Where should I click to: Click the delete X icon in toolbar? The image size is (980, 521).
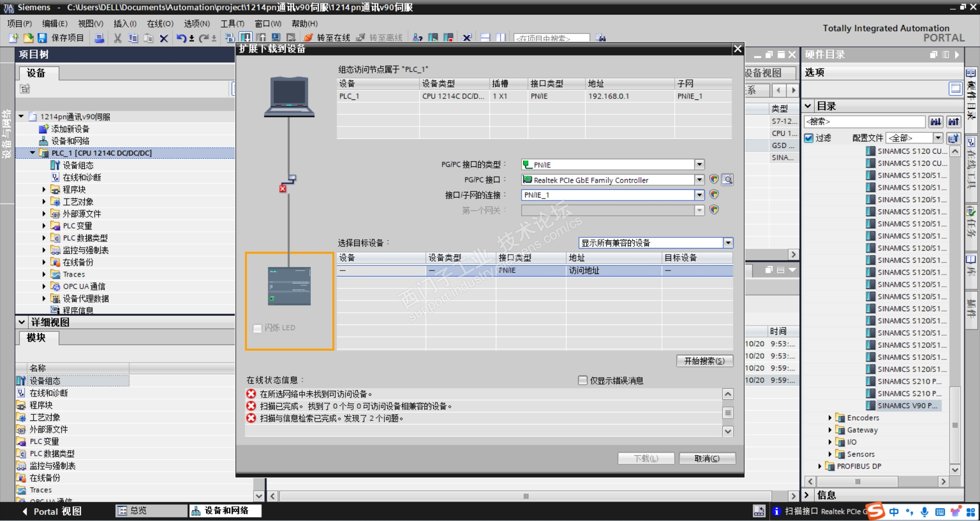tap(164, 38)
